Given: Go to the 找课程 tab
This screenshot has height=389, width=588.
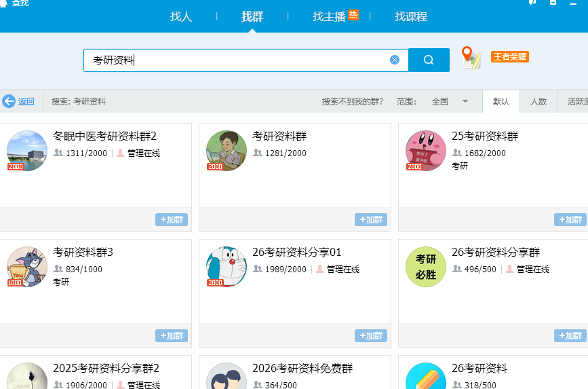Looking at the screenshot, I should pyautogui.click(x=410, y=16).
